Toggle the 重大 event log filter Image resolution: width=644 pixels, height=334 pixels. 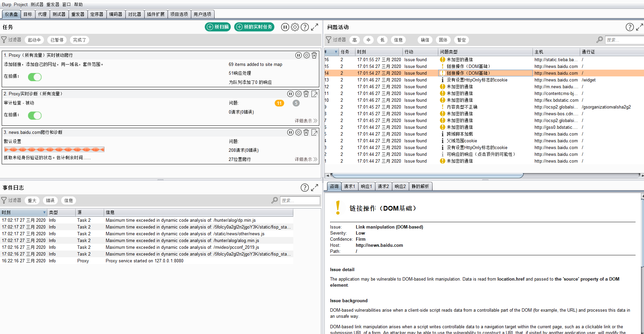[x=32, y=200]
